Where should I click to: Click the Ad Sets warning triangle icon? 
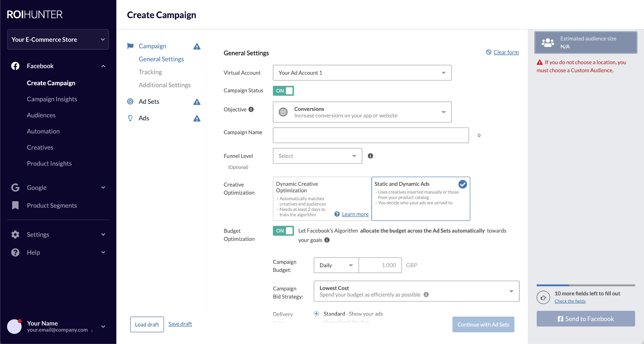click(197, 102)
